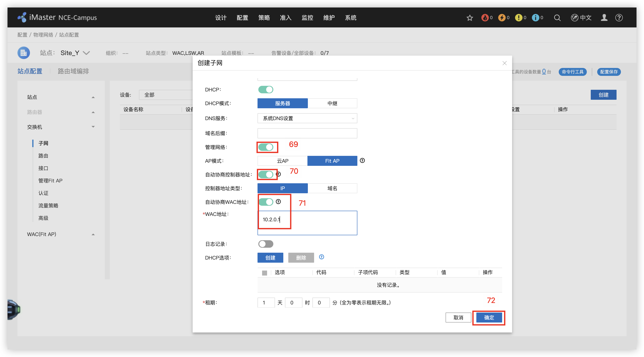The image size is (644, 357).
Task: Open the help question mark icon
Action: tap(619, 18)
